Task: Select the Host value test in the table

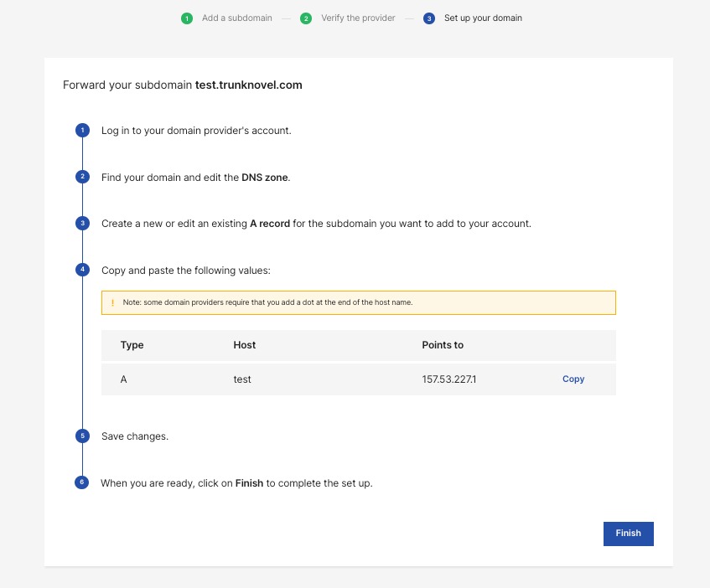Action: 241,379
